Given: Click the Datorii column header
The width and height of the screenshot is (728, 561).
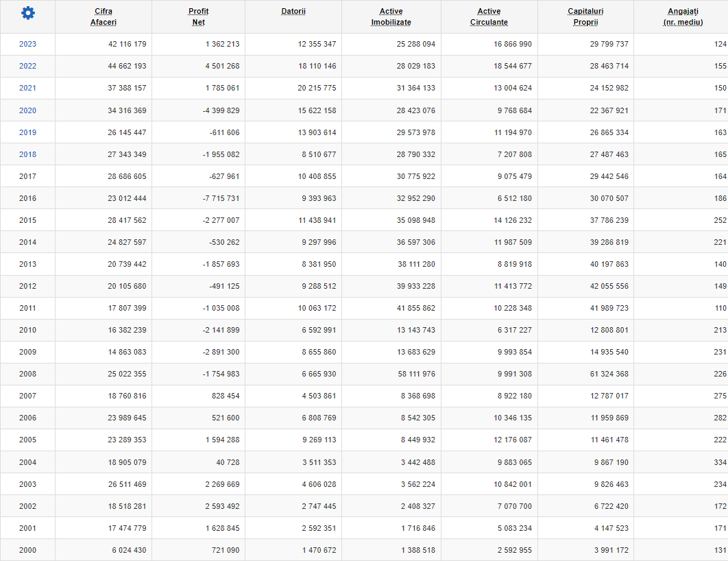Looking at the screenshot, I should tap(293, 11).
